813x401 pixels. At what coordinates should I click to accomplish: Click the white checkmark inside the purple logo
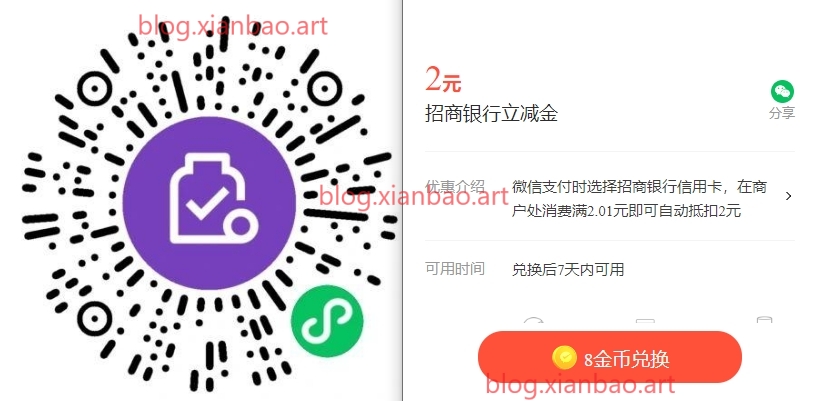[x=208, y=202]
